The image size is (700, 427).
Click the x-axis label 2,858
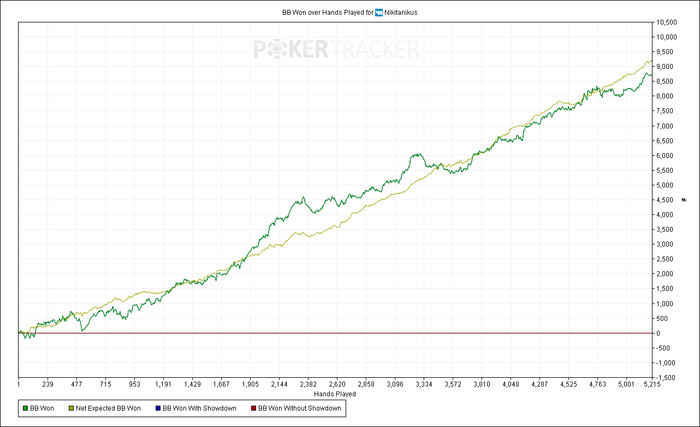coord(366,384)
